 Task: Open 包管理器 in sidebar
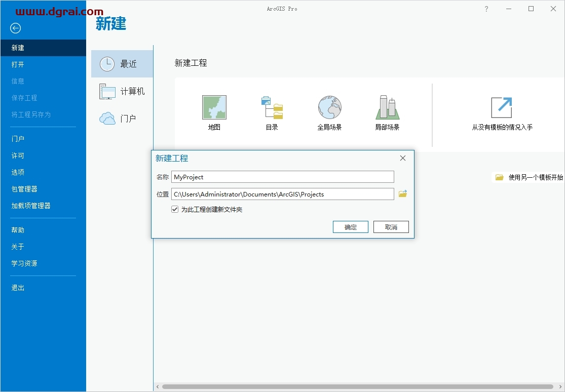[x=43, y=189]
